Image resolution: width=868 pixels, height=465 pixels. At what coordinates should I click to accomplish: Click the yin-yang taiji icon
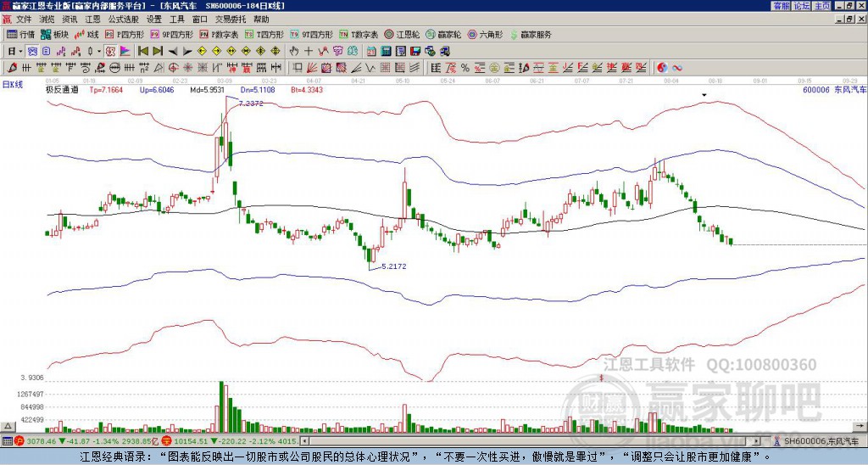click(662, 67)
